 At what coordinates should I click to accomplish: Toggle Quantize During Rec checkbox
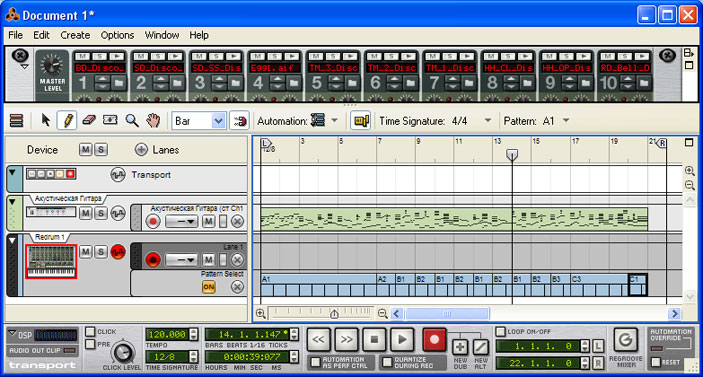pyautogui.click(x=387, y=362)
